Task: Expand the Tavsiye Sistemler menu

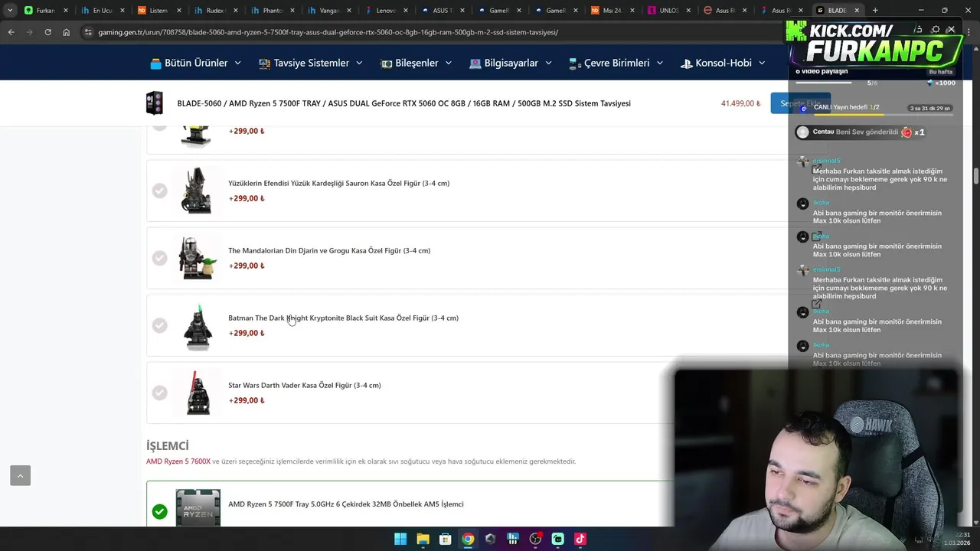Action: point(311,63)
